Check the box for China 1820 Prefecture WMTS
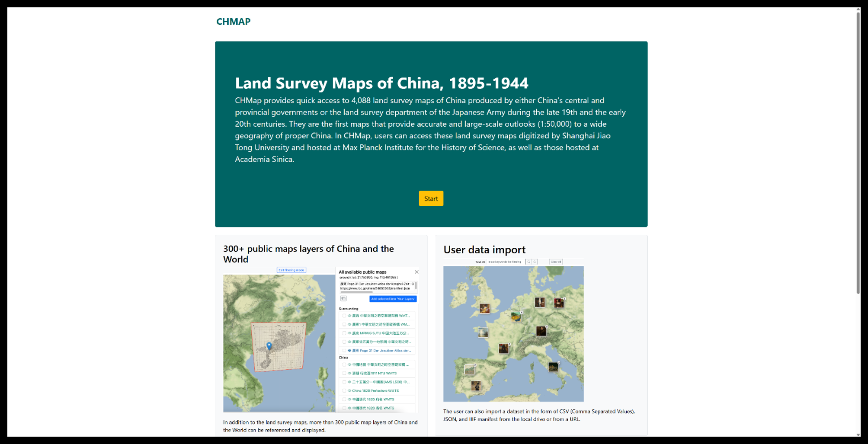This screenshot has height=444, width=868. (344, 390)
